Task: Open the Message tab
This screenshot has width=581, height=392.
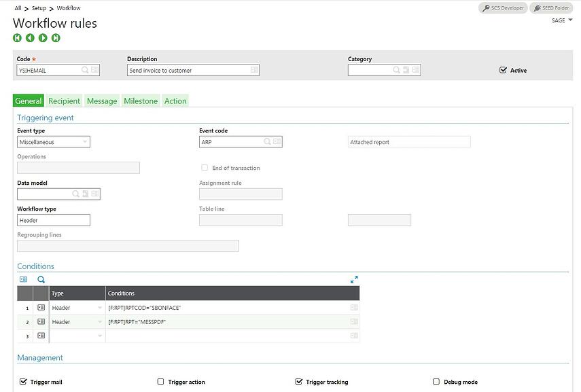Action: click(x=102, y=101)
